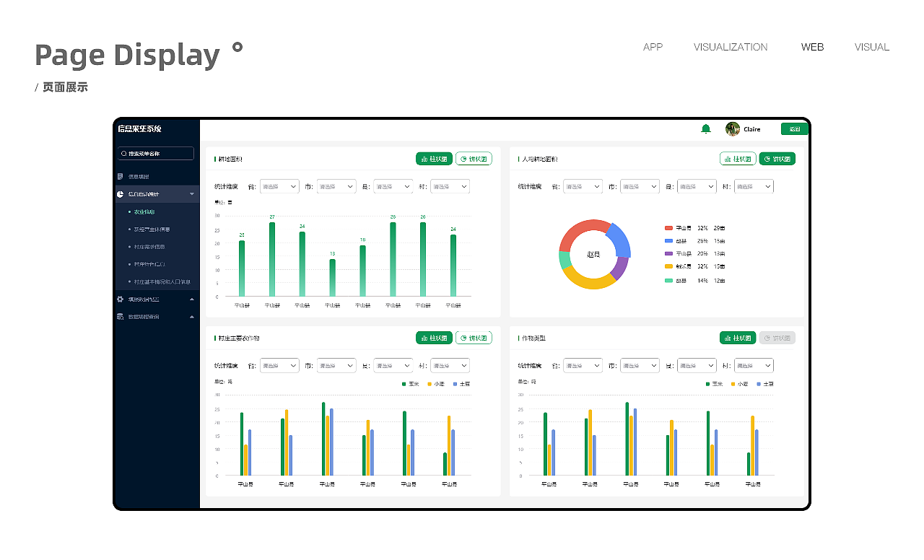The height and width of the screenshot is (560, 924).
Task: Switch 村庄主要农作物 panel to 柱状图
Action: [434, 338]
